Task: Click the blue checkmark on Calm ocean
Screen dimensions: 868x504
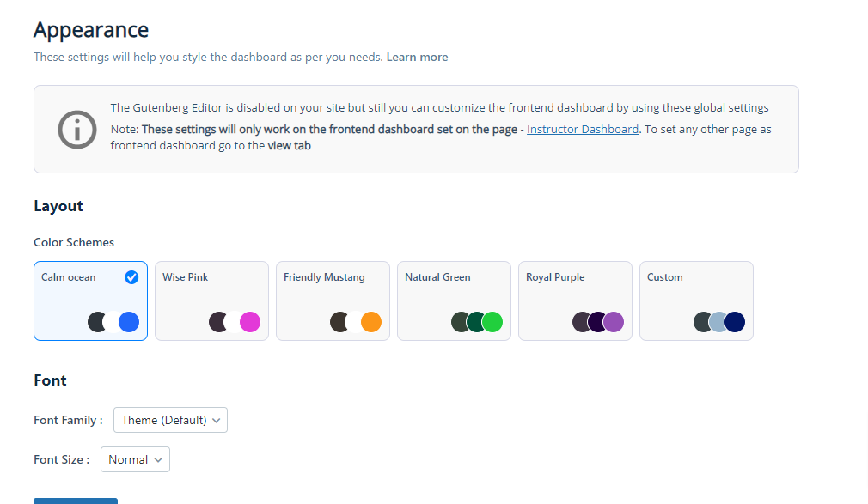Action: pyautogui.click(x=131, y=277)
